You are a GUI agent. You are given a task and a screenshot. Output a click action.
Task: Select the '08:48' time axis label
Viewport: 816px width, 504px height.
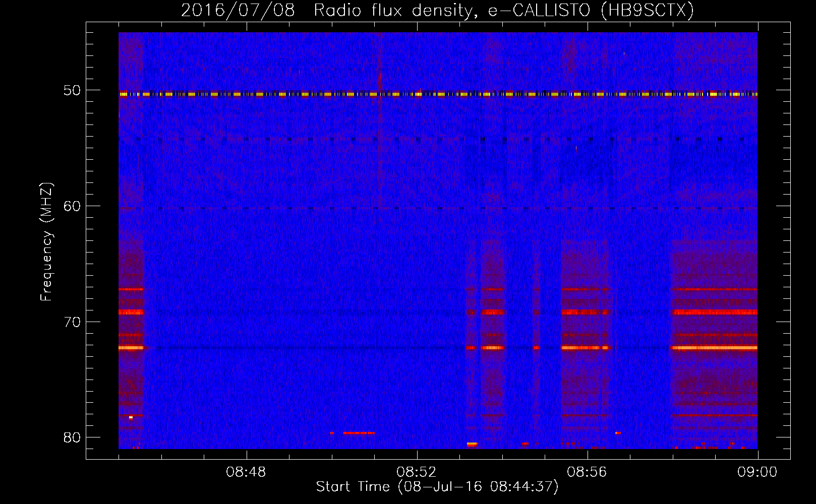pyautogui.click(x=246, y=472)
